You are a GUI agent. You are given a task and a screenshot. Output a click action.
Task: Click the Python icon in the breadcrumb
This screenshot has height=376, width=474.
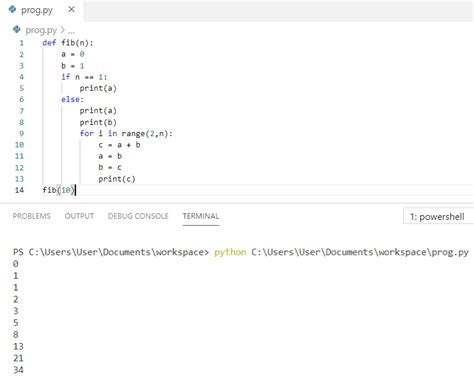[x=17, y=30]
